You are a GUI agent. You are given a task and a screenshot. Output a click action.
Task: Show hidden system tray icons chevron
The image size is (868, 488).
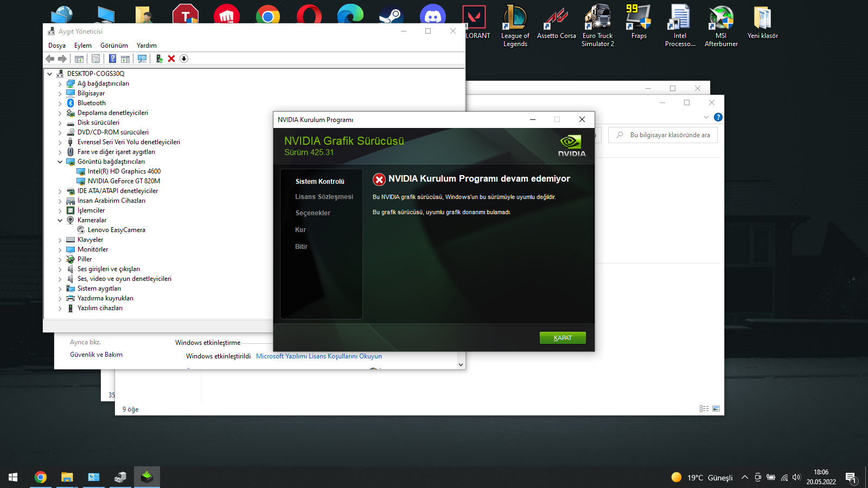745,477
